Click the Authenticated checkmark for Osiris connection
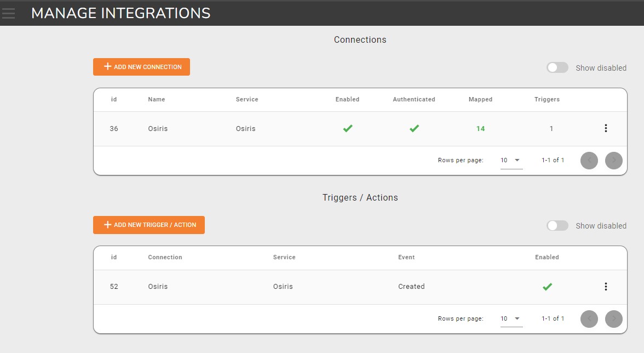Image resolution: width=644 pixels, height=353 pixels. (x=414, y=129)
